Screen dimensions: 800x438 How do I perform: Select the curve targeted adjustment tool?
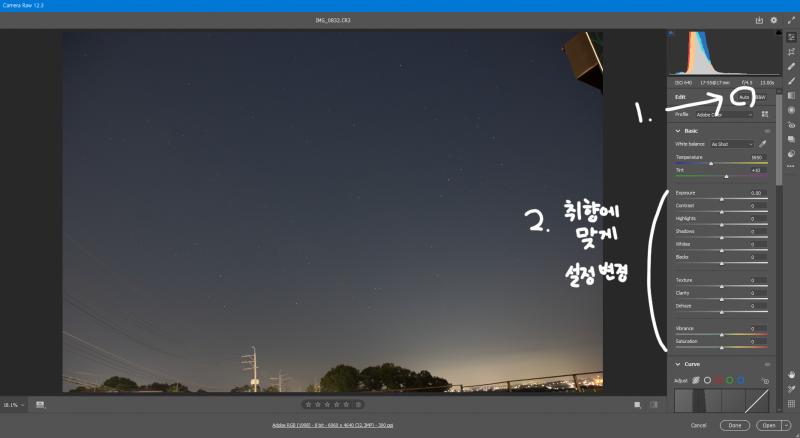tap(765, 380)
